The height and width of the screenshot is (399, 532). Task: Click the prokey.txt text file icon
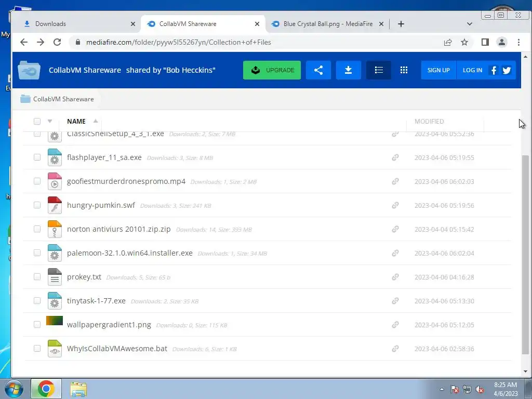click(x=55, y=277)
